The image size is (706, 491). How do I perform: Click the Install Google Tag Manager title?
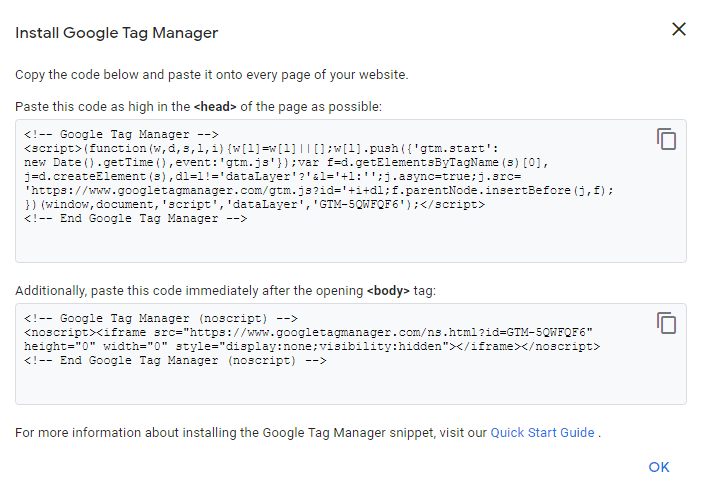116,33
